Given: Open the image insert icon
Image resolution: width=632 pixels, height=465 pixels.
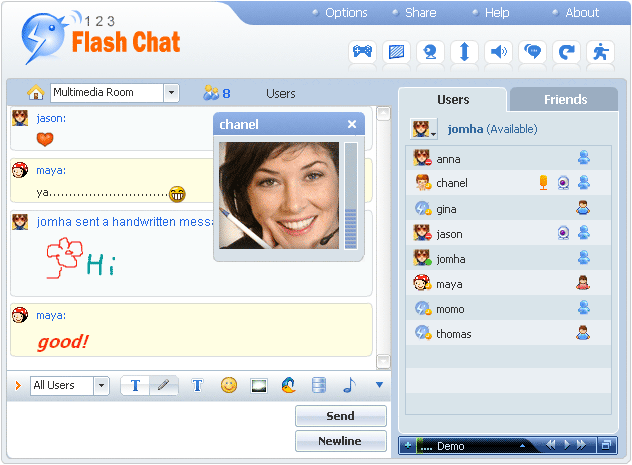Looking at the screenshot, I should (259, 385).
